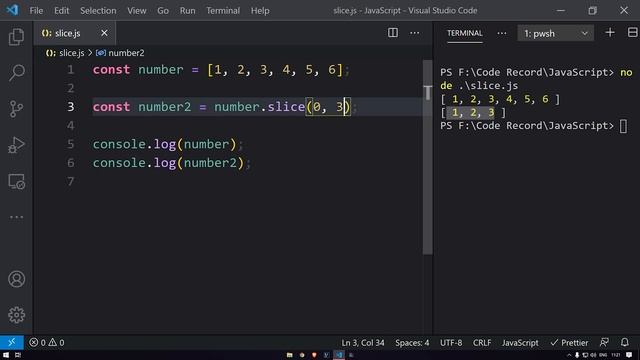Open the Run menu
The width and height of the screenshot is (640, 360).
click(187, 11)
